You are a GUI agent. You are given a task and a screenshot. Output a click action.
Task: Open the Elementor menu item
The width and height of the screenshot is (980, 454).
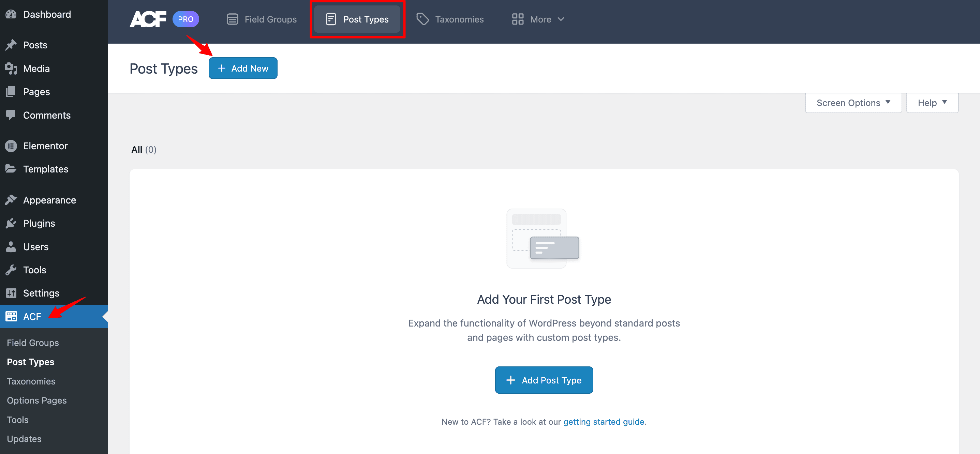[54, 146]
